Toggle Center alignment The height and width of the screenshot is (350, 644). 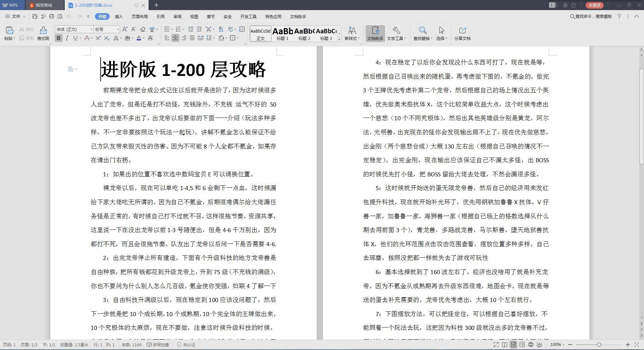pyautogui.click(x=175, y=38)
